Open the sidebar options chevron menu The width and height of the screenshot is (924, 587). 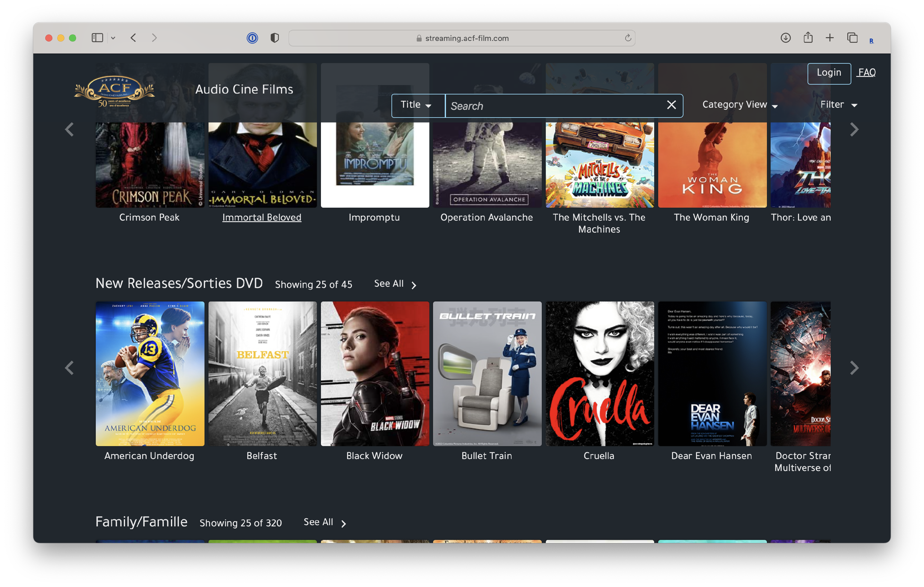[113, 38]
